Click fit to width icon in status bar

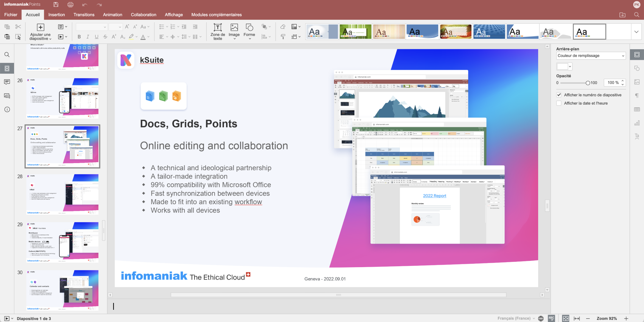point(577,318)
